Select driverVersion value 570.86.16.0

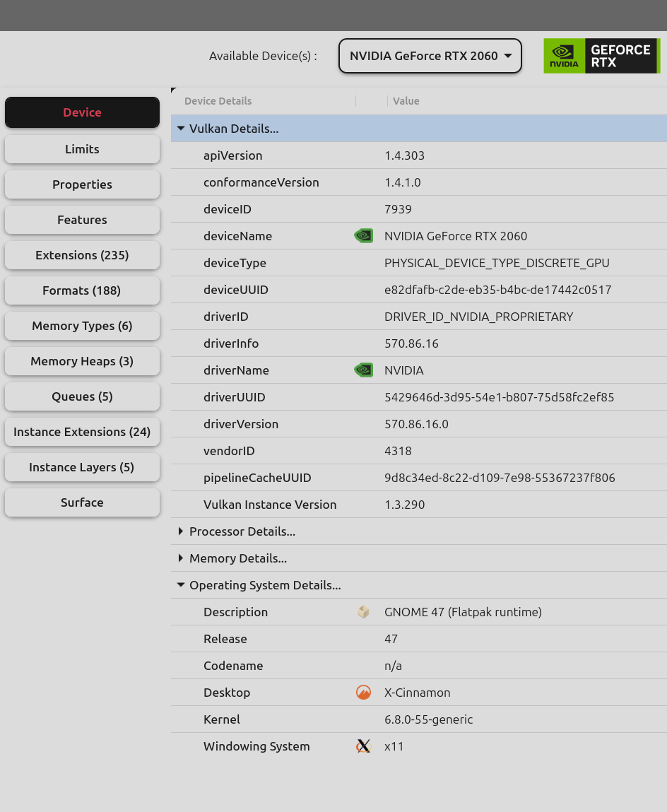416,424
